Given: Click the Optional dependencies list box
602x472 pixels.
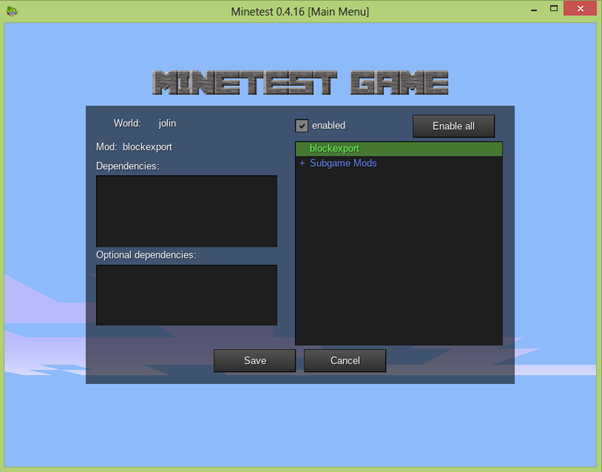Looking at the screenshot, I should [x=187, y=295].
